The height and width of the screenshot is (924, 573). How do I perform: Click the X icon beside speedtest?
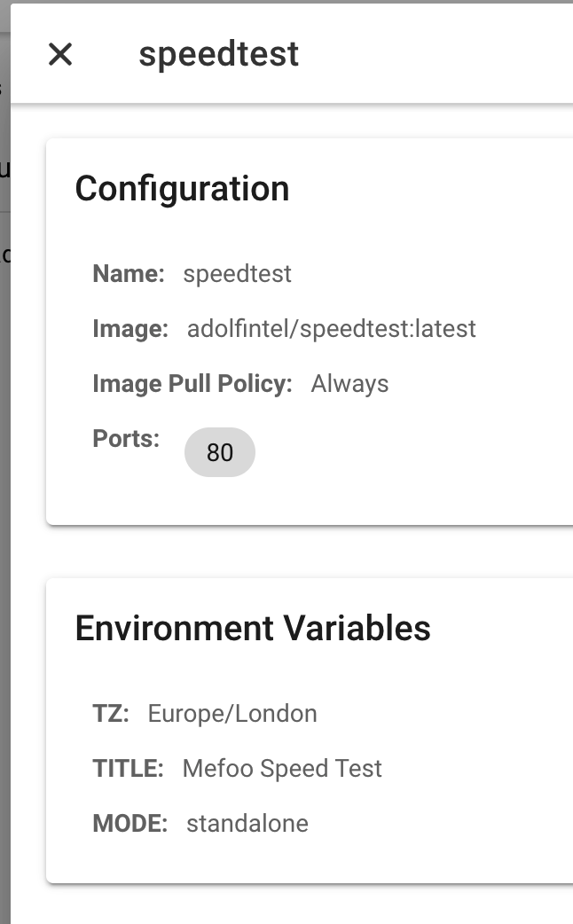click(x=60, y=55)
